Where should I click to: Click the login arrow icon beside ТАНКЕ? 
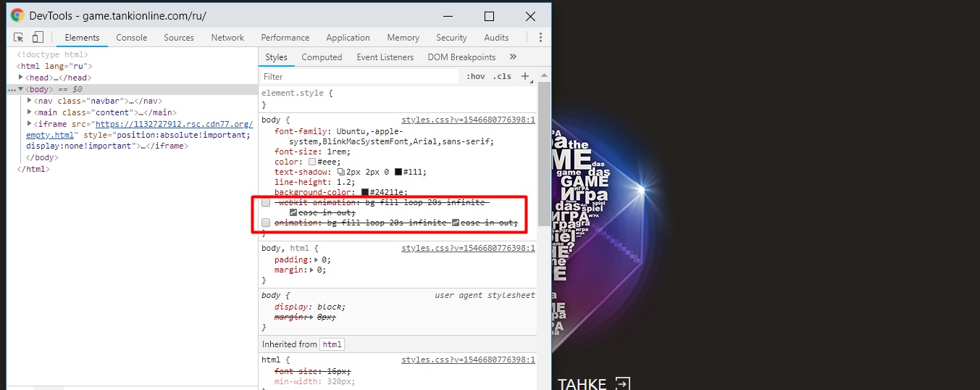coord(623,383)
